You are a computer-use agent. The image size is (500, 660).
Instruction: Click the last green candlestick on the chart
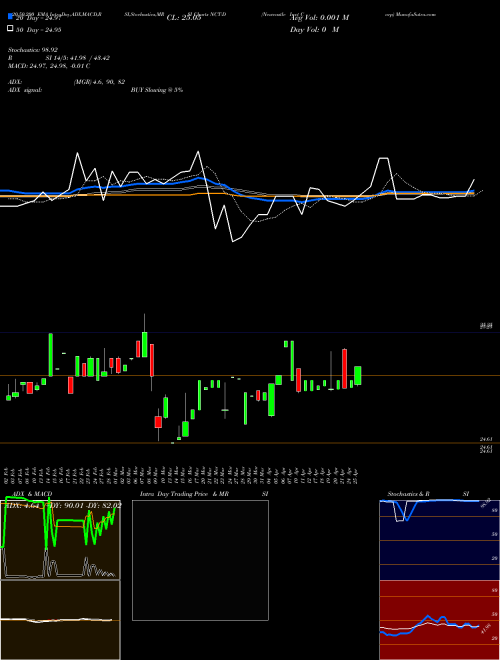(358, 375)
